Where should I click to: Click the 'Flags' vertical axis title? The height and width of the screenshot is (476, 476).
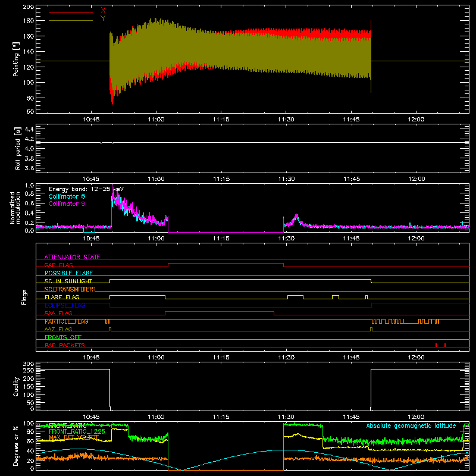(x=24, y=297)
